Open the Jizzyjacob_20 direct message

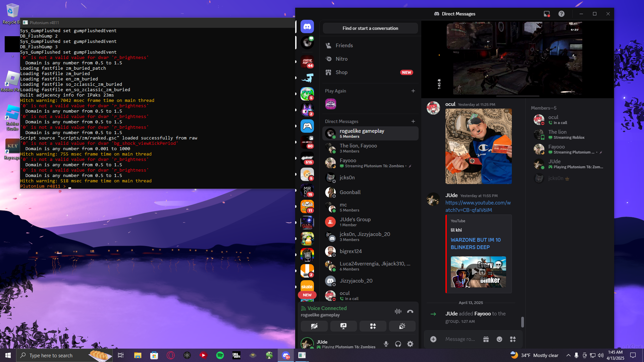point(370,281)
